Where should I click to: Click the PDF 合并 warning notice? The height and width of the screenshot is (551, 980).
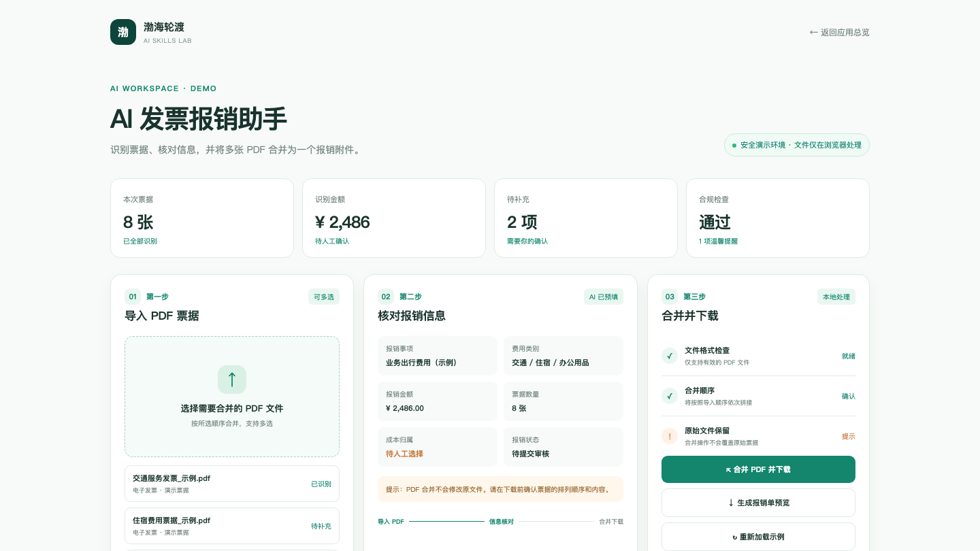tap(500, 489)
